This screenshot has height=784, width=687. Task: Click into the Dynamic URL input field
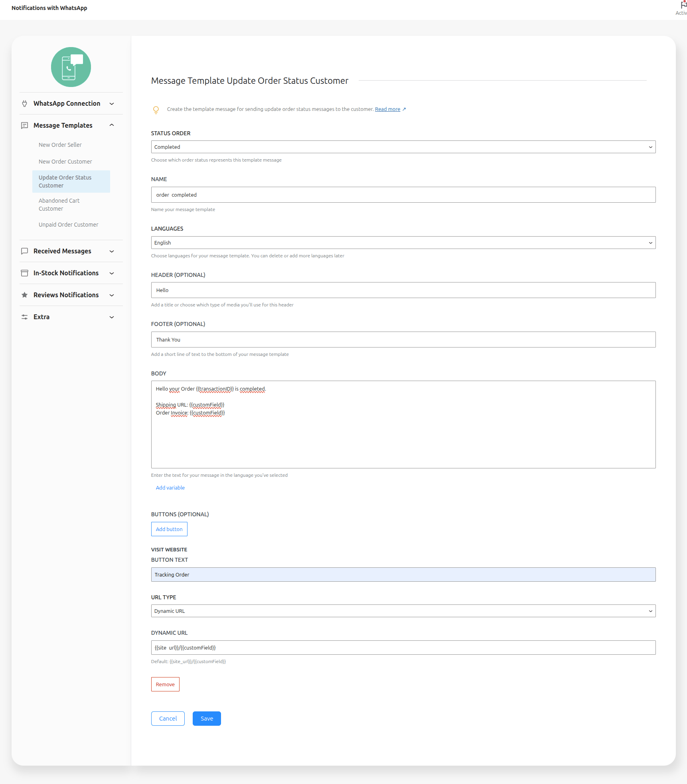pos(403,648)
